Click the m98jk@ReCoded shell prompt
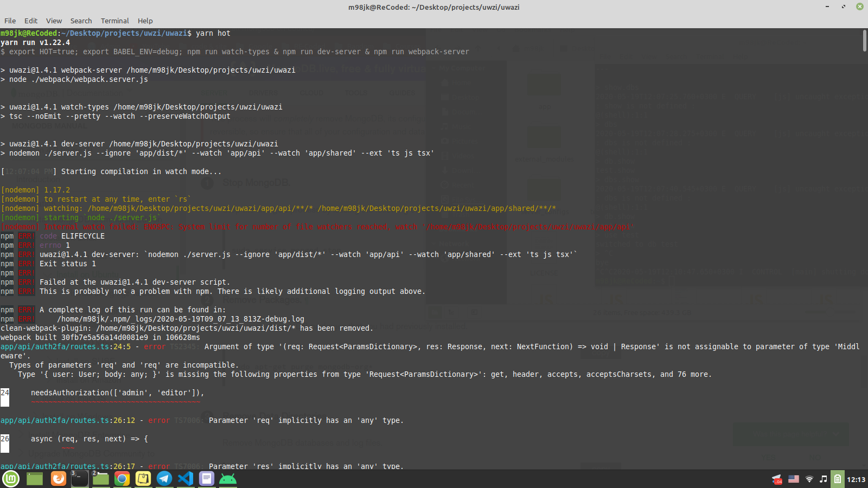The width and height of the screenshot is (868, 488). [x=96, y=33]
